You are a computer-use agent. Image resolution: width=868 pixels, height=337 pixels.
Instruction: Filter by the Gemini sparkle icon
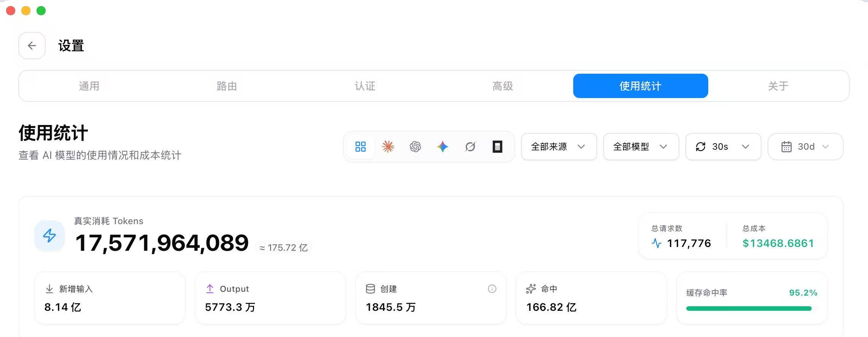pyautogui.click(x=442, y=147)
